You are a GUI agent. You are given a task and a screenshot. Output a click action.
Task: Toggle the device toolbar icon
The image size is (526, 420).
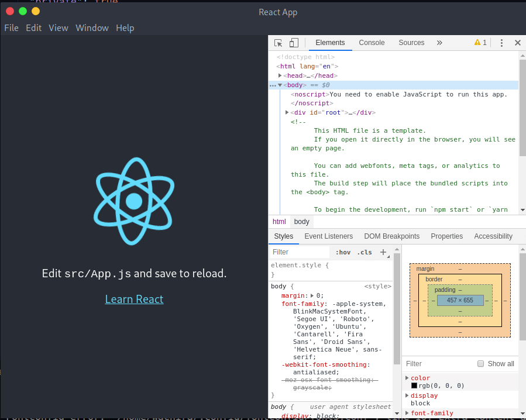(293, 43)
